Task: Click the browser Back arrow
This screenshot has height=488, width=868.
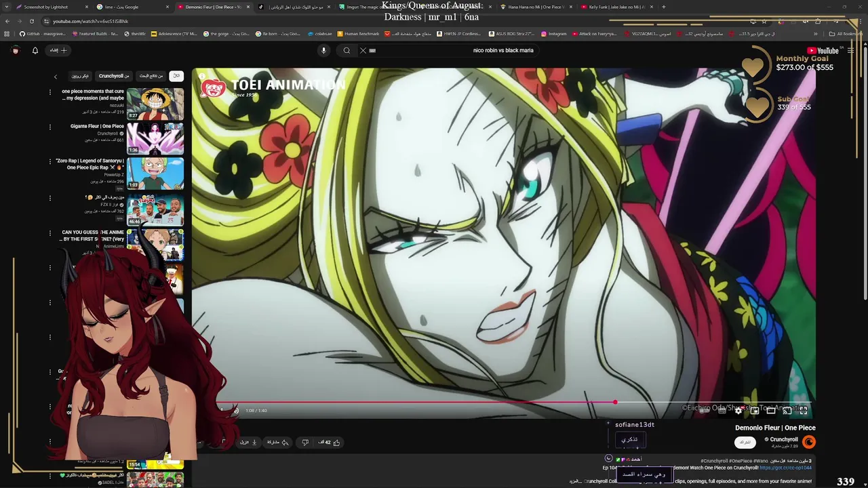Action: click(x=7, y=21)
